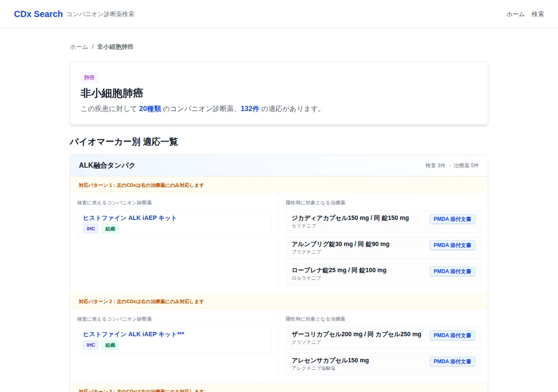Click the ALK融合タンパク section header
Viewport: 558px width, 392px height.
(x=279, y=166)
